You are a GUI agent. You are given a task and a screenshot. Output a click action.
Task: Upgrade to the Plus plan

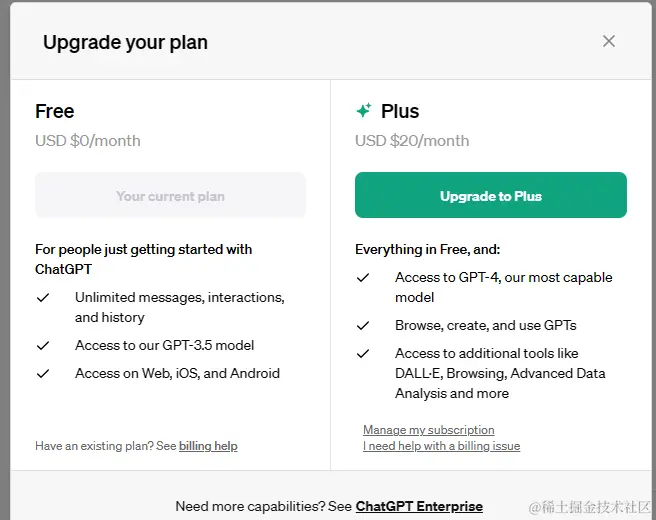tap(491, 195)
